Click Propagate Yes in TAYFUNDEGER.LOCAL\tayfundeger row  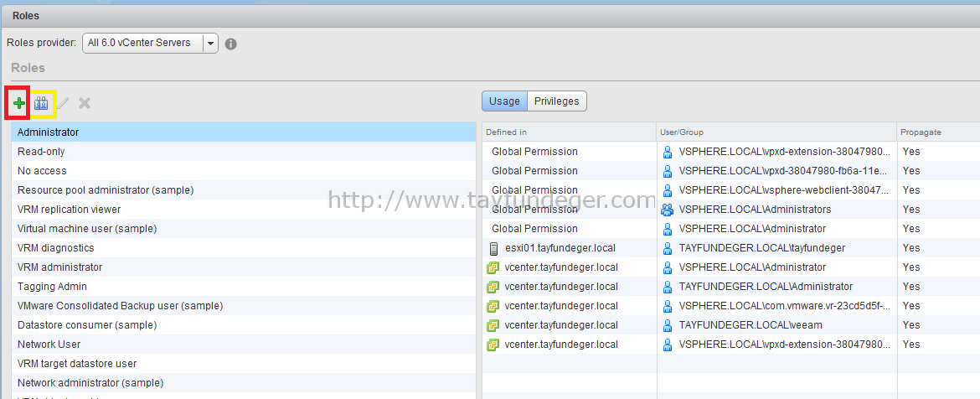pos(911,248)
